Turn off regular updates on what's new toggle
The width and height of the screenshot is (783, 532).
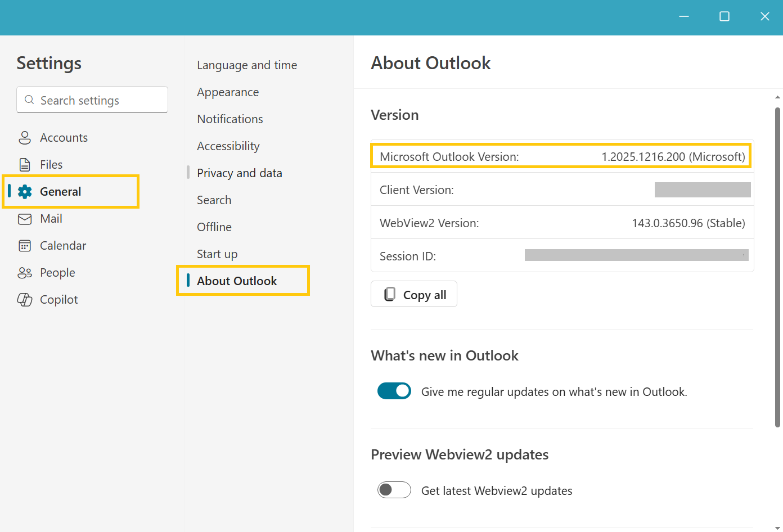pos(394,391)
